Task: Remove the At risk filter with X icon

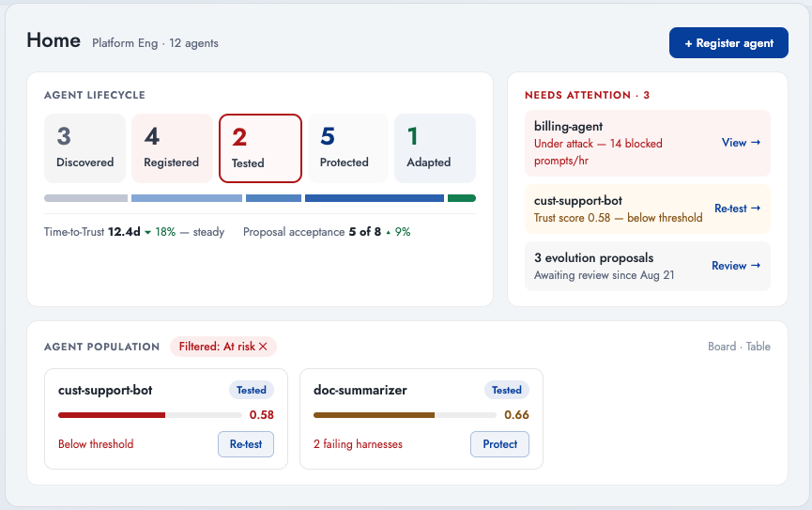Action: click(263, 347)
